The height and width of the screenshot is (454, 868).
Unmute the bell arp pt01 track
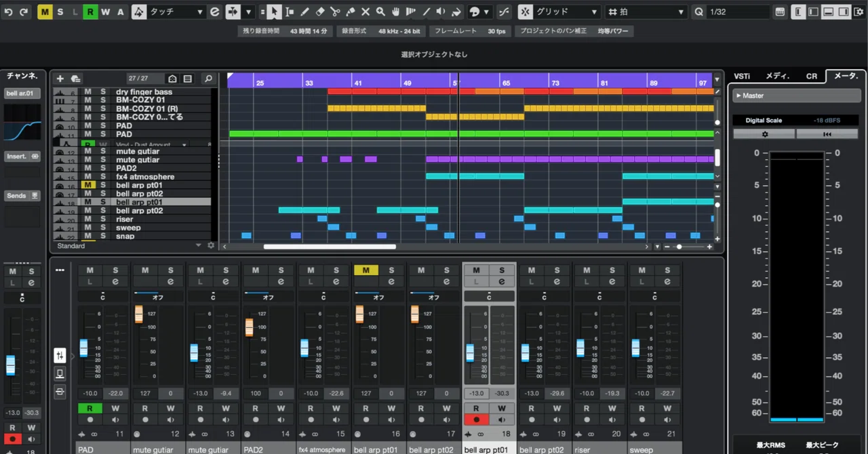point(87,185)
